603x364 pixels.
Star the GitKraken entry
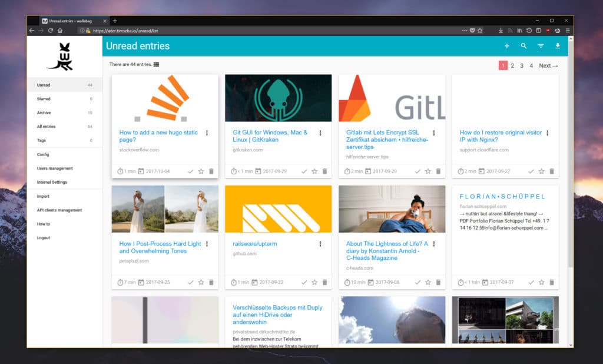(314, 171)
